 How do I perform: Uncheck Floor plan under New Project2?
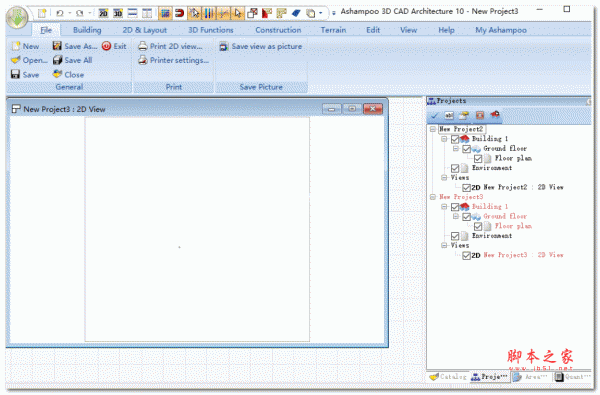(478, 158)
